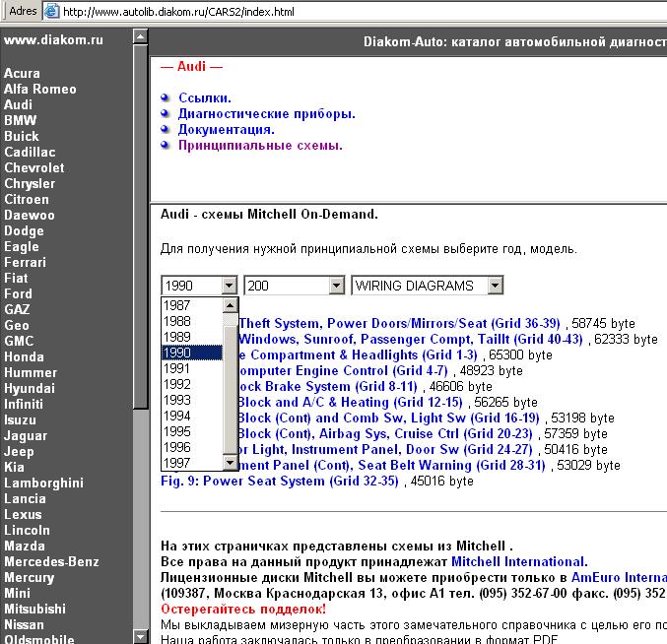Select BMW in the make list
This screenshot has height=644, width=667.
point(21,120)
